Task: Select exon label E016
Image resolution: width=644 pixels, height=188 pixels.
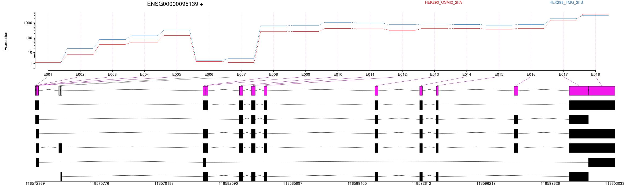Action: (531, 74)
